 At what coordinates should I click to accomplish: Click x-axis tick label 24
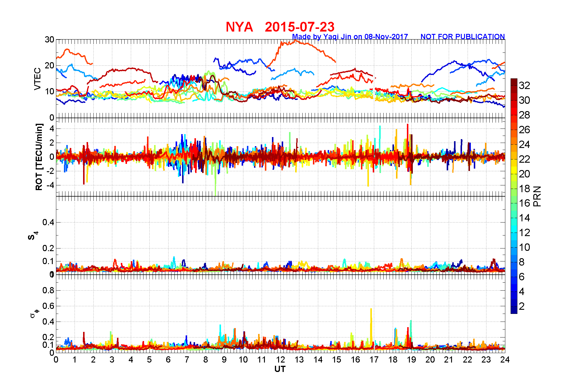pyautogui.click(x=505, y=360)
